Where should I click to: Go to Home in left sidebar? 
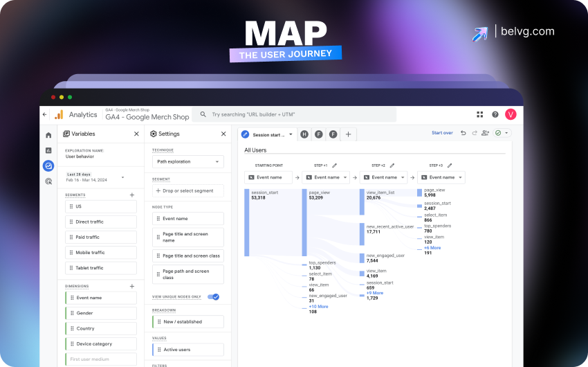click(x=48, y=135)
